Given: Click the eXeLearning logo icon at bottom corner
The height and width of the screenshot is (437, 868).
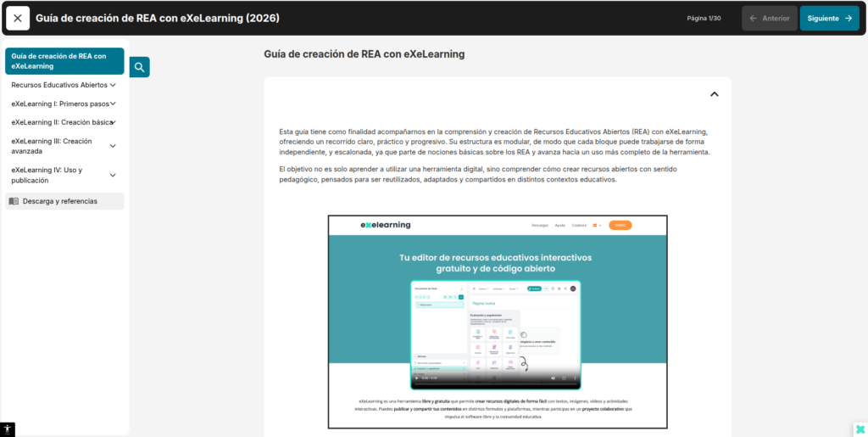Looking at the screenshot, I should coord(860,429).
